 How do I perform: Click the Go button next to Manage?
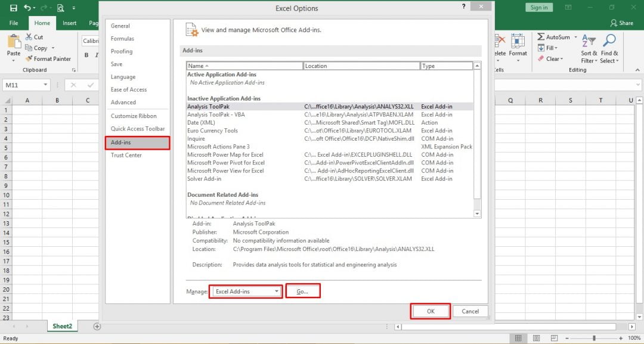(x=303, y=290)
